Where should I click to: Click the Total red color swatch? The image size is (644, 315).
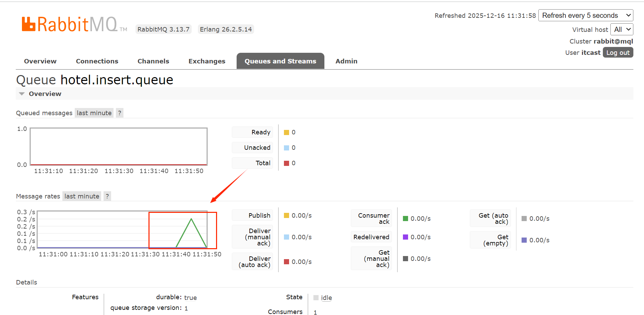[x=287, y=163]
